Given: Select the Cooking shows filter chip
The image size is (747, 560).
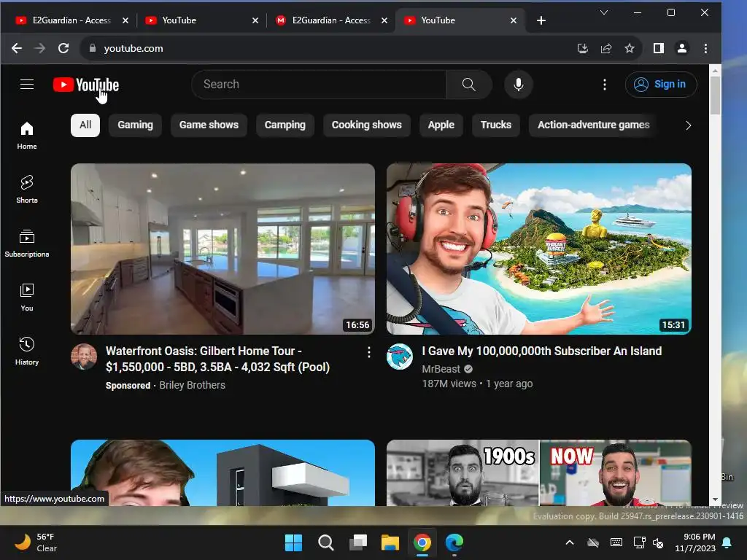Looking at the screenshot, I should point(366,125).
